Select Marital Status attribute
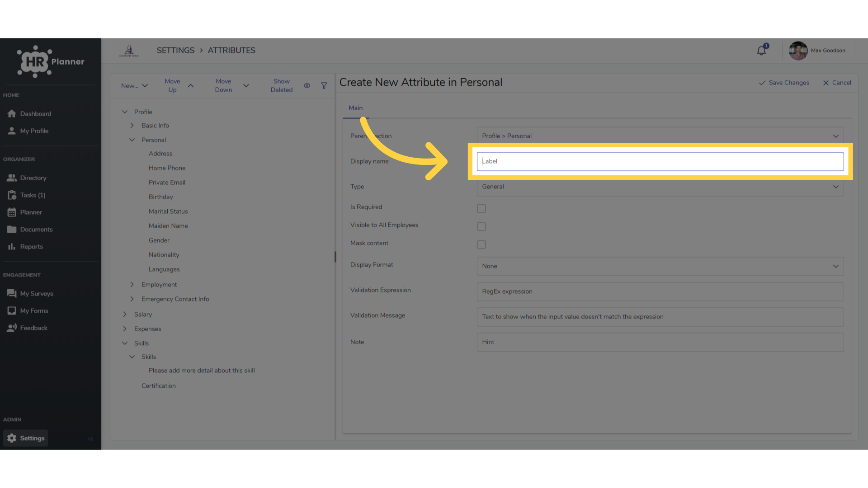This screenshot has width=868, height=488. click(168, 211)
